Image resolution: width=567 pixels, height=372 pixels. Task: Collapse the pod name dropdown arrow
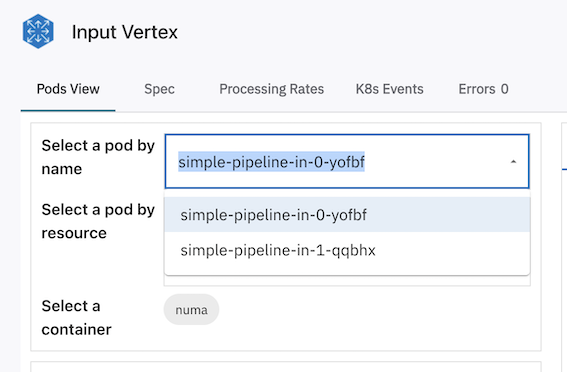click(513, 162)
